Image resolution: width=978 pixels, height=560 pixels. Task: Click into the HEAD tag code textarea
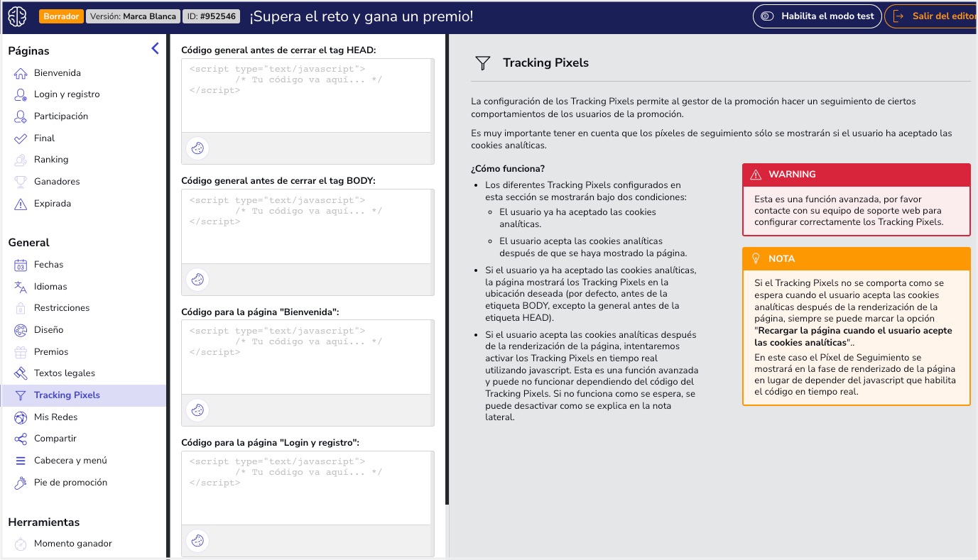point(307,95)
